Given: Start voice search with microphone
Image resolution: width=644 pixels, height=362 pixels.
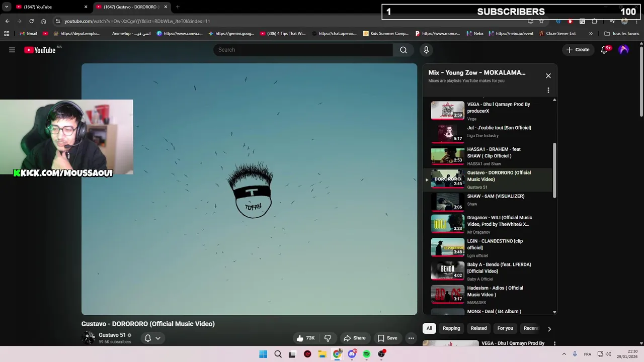Looking at the screenshot, I should point(426,50).
